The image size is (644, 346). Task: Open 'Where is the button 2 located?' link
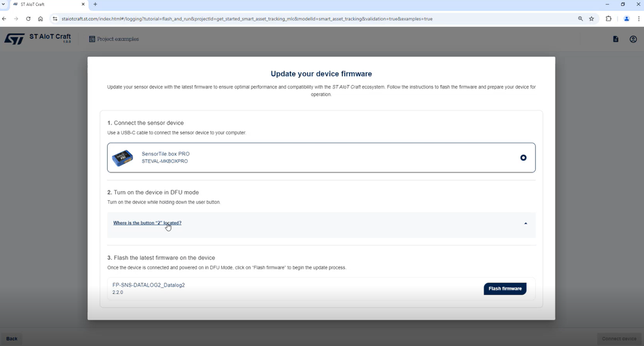[147, 223]
